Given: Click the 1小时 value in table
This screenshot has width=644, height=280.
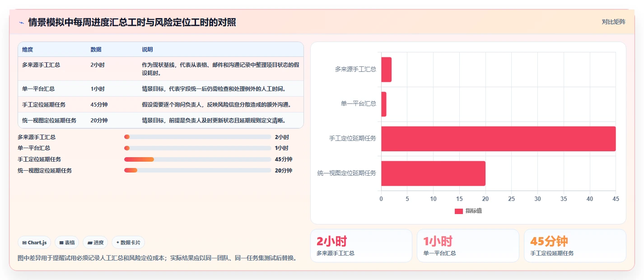Looking at the screenshot, I should [x=98, y=89].
